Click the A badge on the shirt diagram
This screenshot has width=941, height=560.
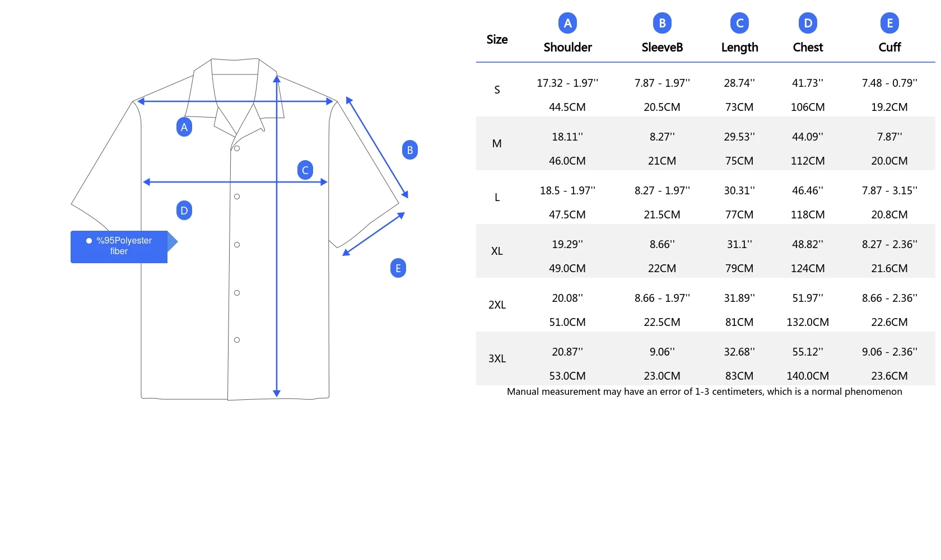click(184, 127)
